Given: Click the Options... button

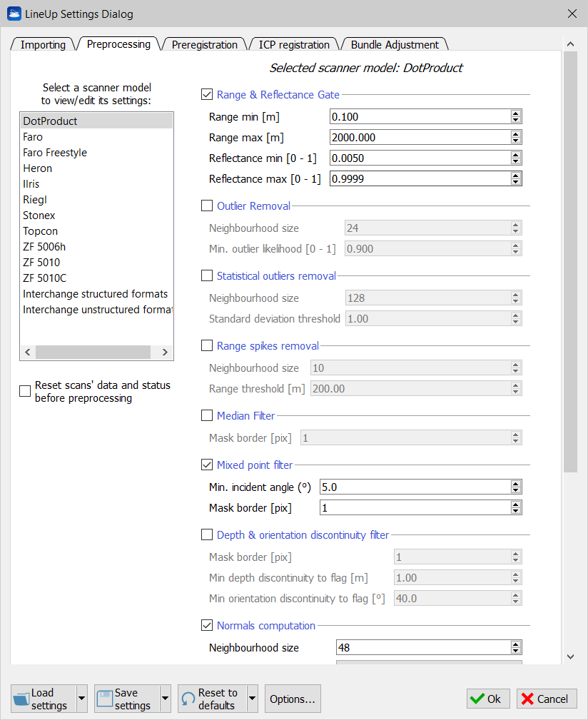Looking at the screenshot, I should (x=293, y=699).
